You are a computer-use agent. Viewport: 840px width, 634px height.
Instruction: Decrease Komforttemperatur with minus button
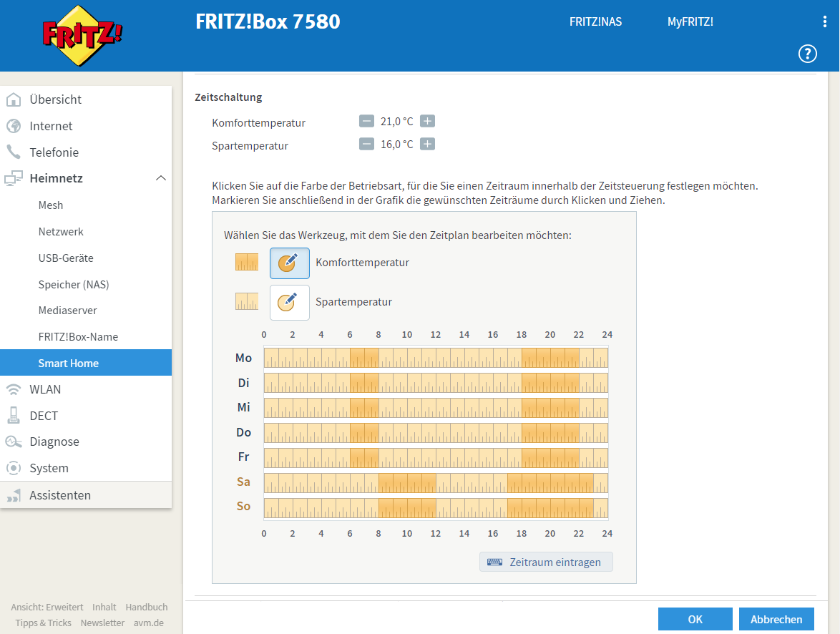point(366,122)
